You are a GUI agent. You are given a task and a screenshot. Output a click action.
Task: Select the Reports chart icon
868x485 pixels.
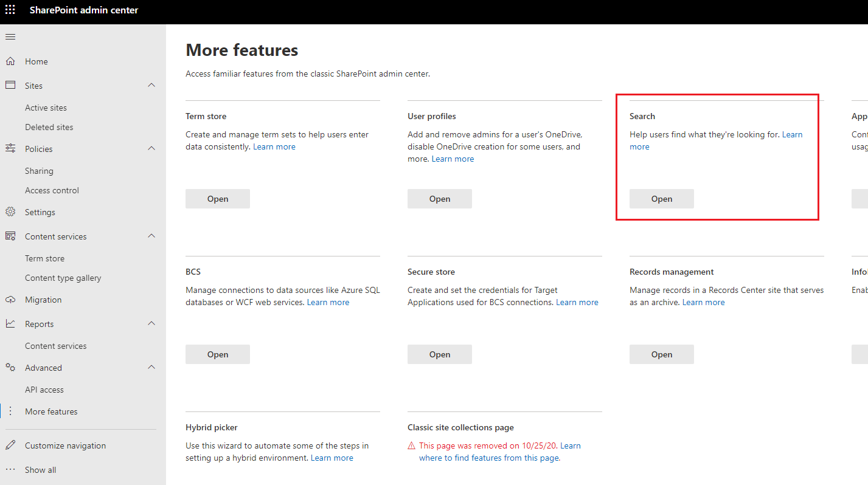pyautogui.click(x=10, y=323)
